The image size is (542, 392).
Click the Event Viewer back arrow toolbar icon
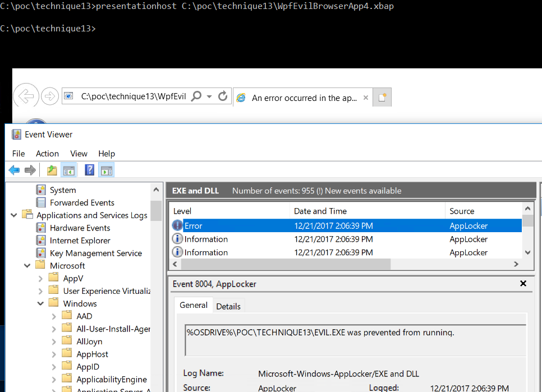click(x=14, y=170)
